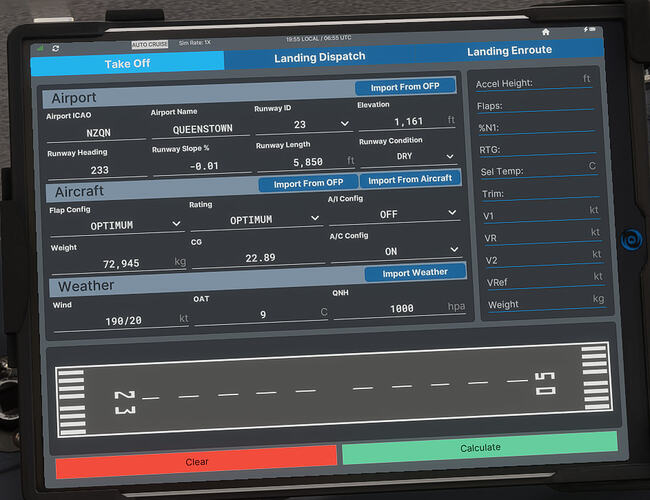Click the local/UTC time display
Image resolution: width=650 pixels, height=500 pixels.
(x=318, y=38)
